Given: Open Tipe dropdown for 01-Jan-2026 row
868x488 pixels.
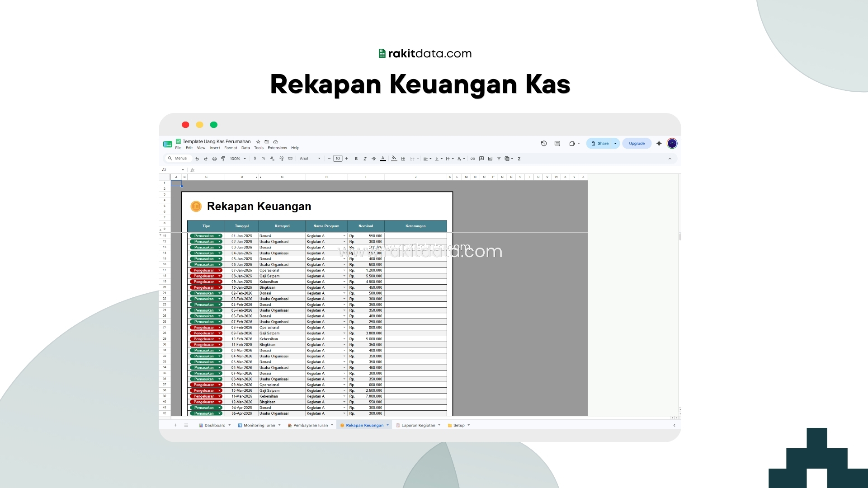Looking at the screenshot, I should [x=220, y=236].
